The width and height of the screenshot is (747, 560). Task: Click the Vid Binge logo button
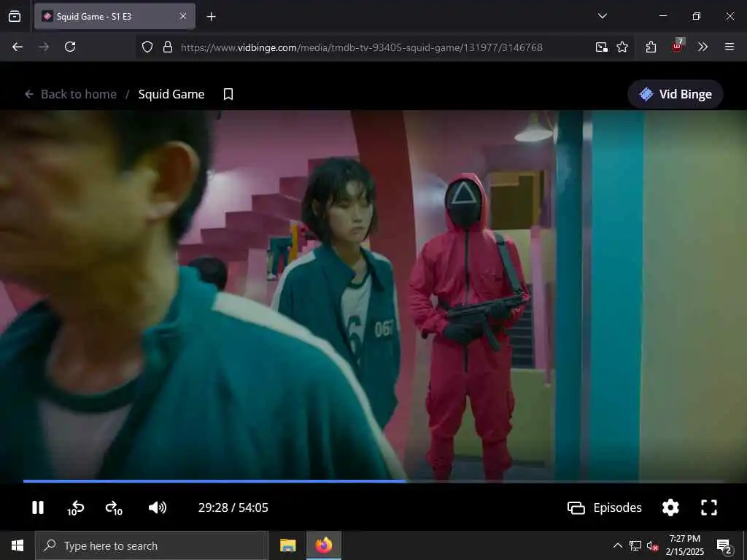point(675,94)
